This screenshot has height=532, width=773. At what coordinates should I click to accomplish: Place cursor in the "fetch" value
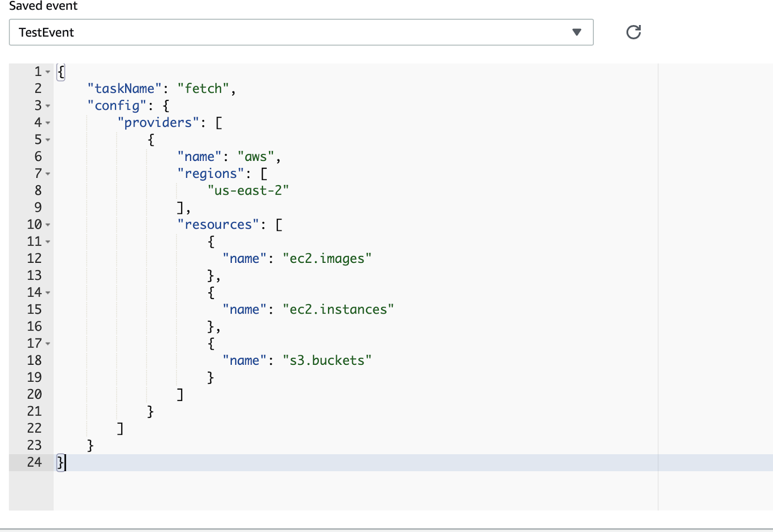tap(203, 89)
